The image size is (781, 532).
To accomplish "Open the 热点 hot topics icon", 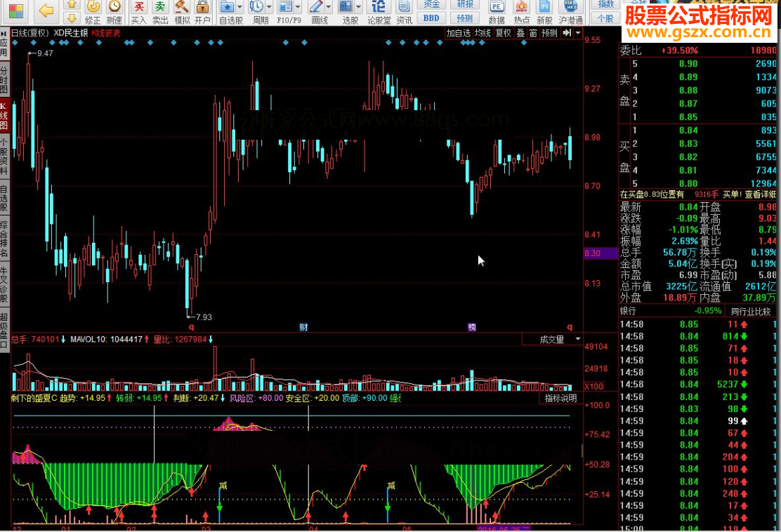I will coord(522,12).
